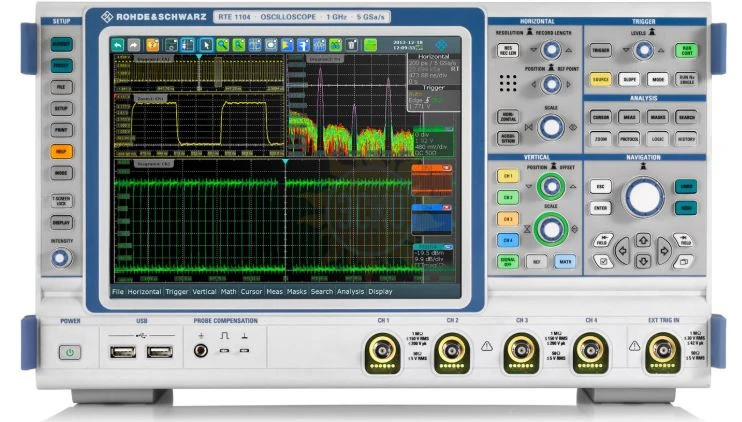Push the yellow trigger SOURCE key

click(601, 79)
